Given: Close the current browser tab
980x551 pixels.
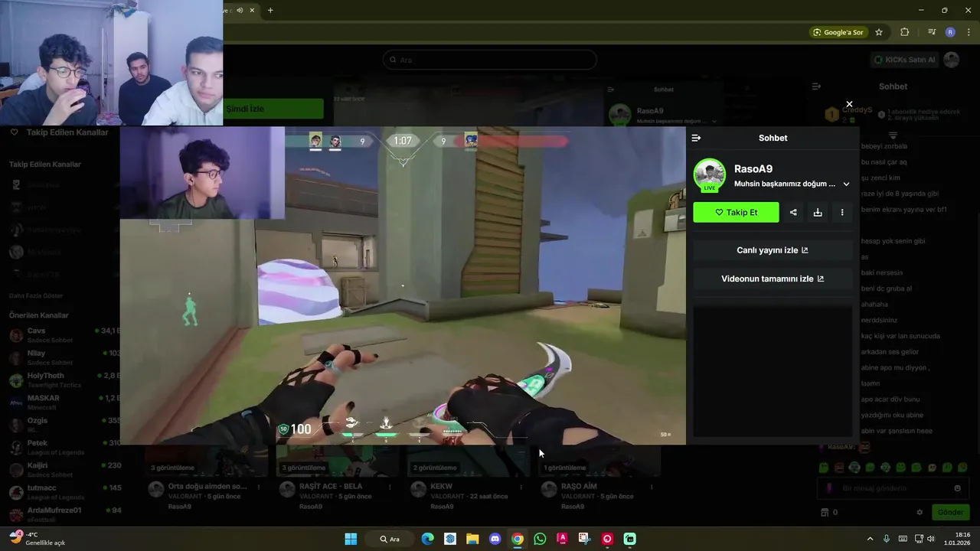Looking at the screenshot, I should point(252,10).
